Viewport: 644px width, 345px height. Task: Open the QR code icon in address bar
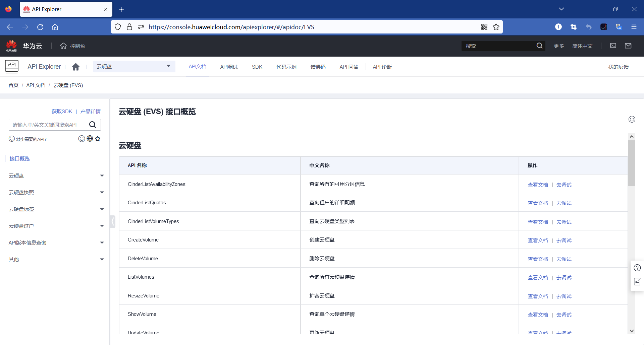click(484, 27)
